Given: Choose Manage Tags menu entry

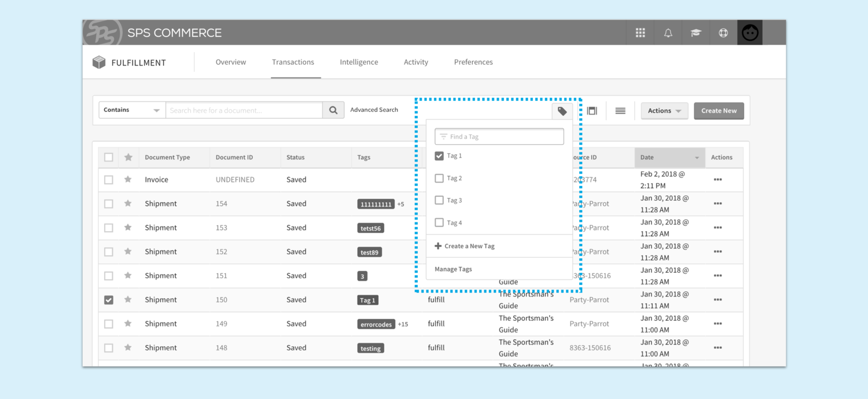Looking at the screenshot, I should (x=453, y=269).
